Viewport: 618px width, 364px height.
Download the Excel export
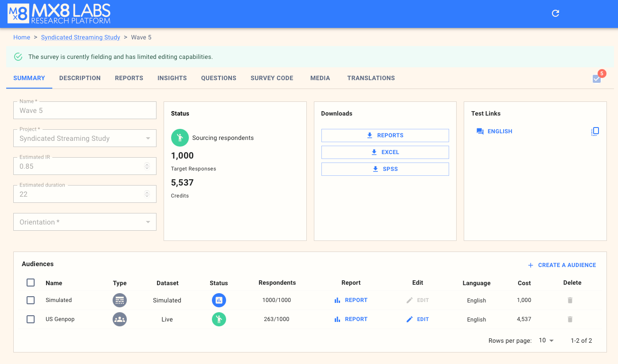click(385, 152)
